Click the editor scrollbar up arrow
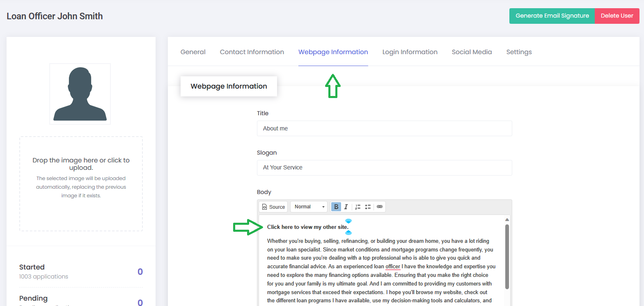Screen dimensions: 644x306 coord(507,219)
